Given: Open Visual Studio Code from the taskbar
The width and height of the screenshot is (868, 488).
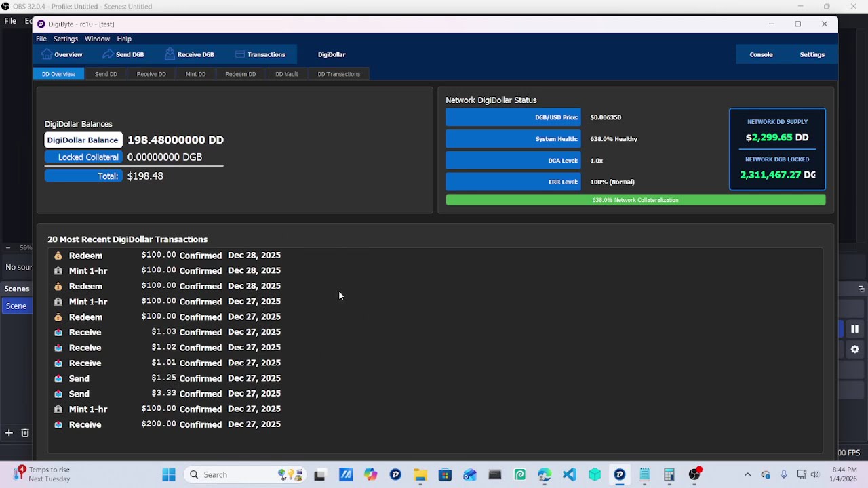Looking at the screenshot, I should [x=570, y=474].
